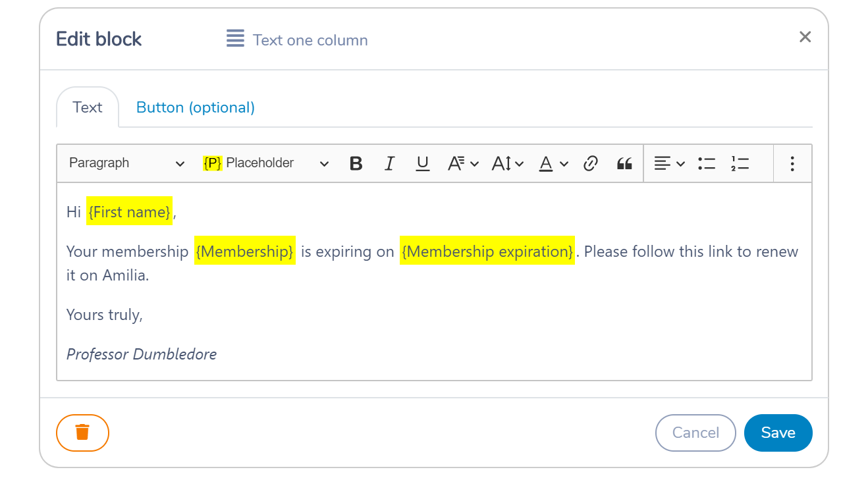Switch to the Button (optional) tab
Viewport: 868px width, 480px height.
pos(196,107)
